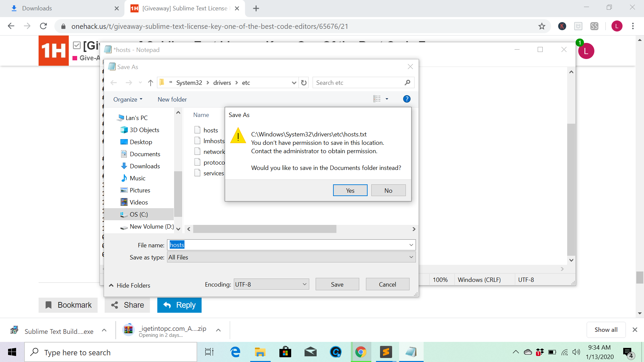Click the up-folder arrow in Save As
This screenshot has width=644, height=362.
[151, 83]
